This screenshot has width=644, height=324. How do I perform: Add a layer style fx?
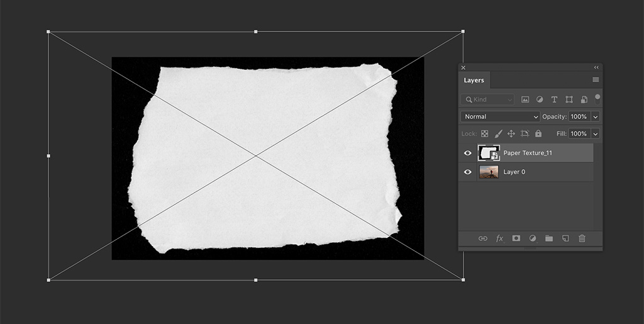pyautogui.click(x=500, y=238)
